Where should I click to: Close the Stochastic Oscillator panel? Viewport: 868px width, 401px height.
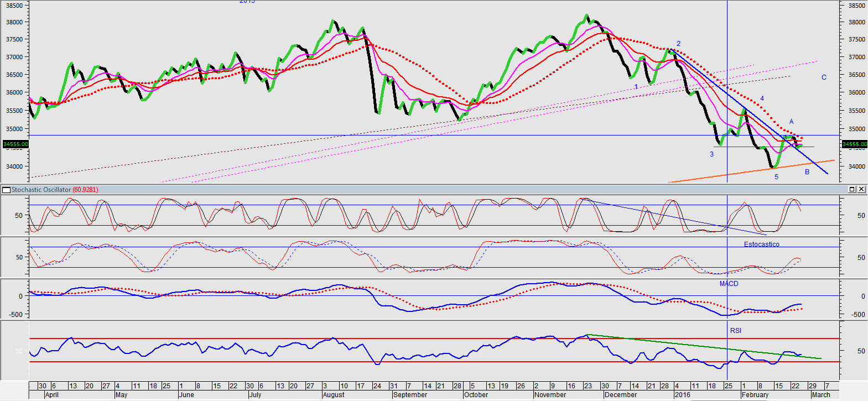[x=861, y=189]
